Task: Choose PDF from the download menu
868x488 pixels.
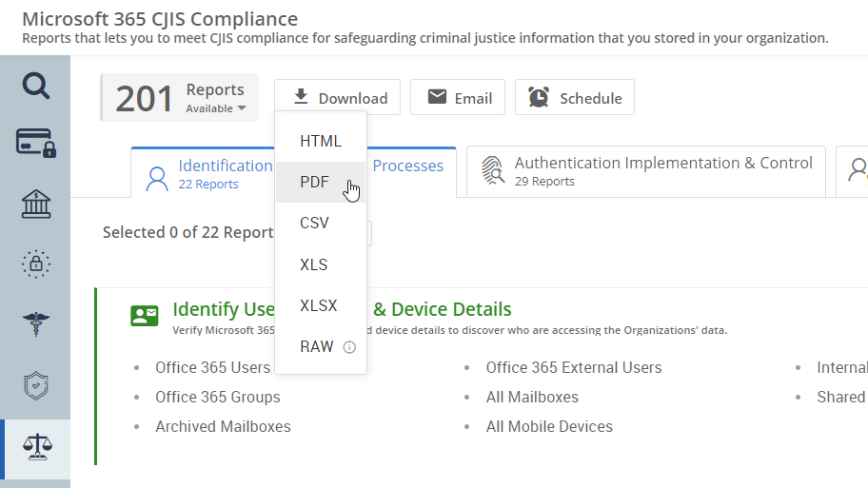Action: [x=314, y=183]
